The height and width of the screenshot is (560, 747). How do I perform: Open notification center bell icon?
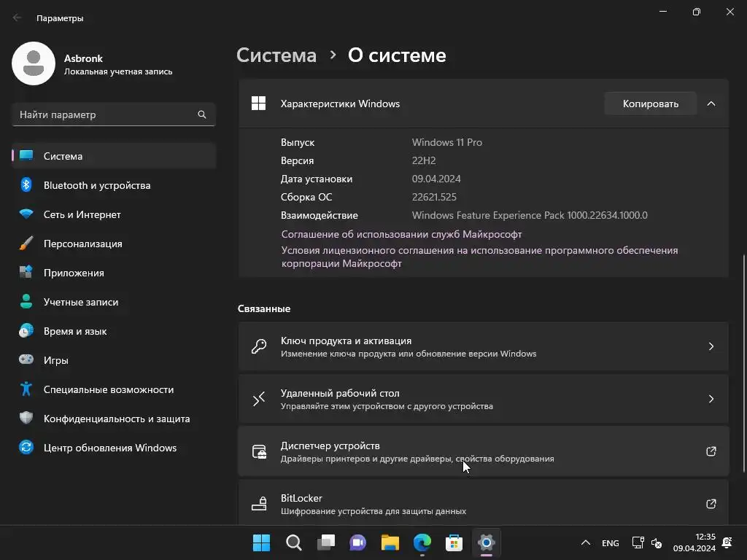click(727, 542)
